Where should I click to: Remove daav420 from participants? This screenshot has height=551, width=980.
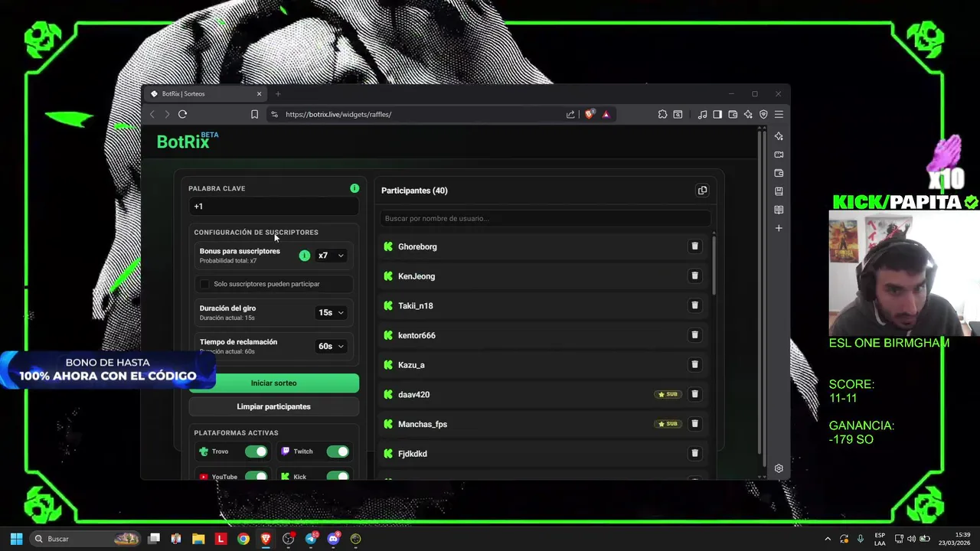click(694, 394)
